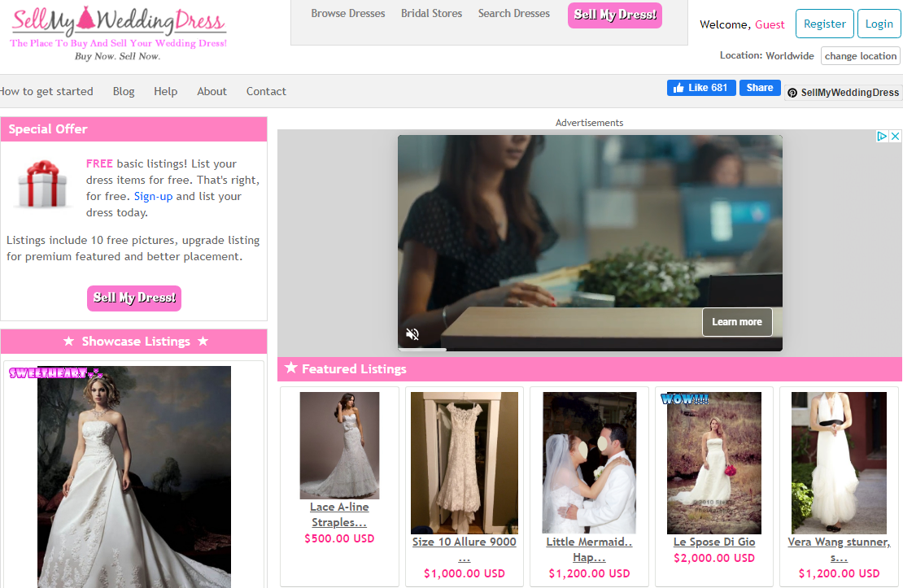Click the Login button
903x588 pixels.
pos(879,24)
